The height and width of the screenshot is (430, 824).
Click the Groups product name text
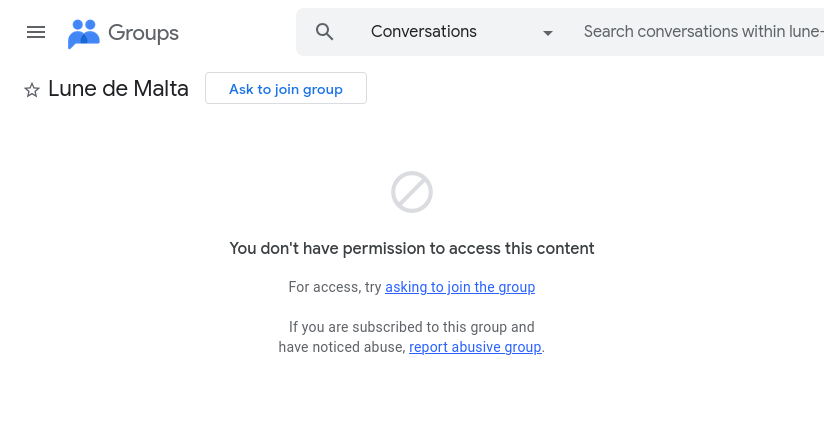click(143, 33)
